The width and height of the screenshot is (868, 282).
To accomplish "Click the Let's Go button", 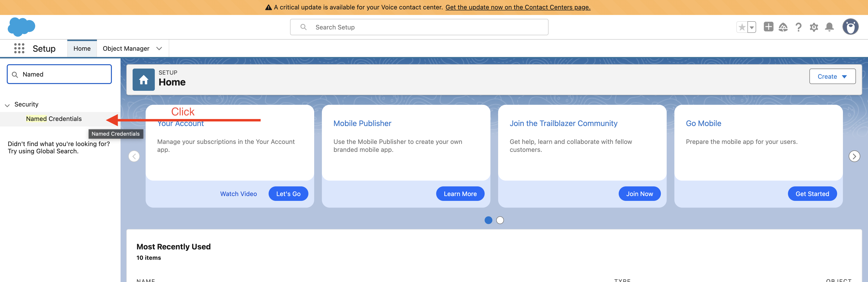I will click(288, 194).
